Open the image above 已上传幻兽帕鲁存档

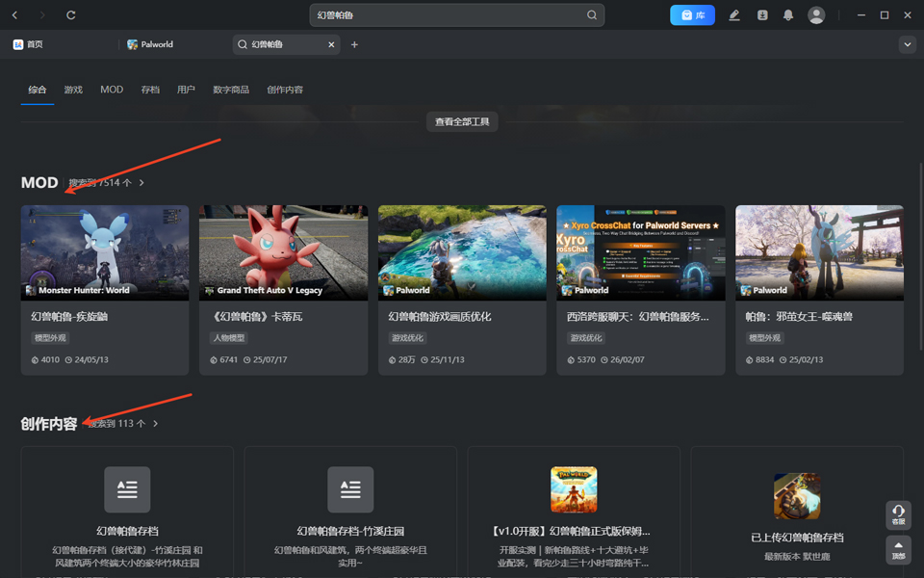click(797, 496)
